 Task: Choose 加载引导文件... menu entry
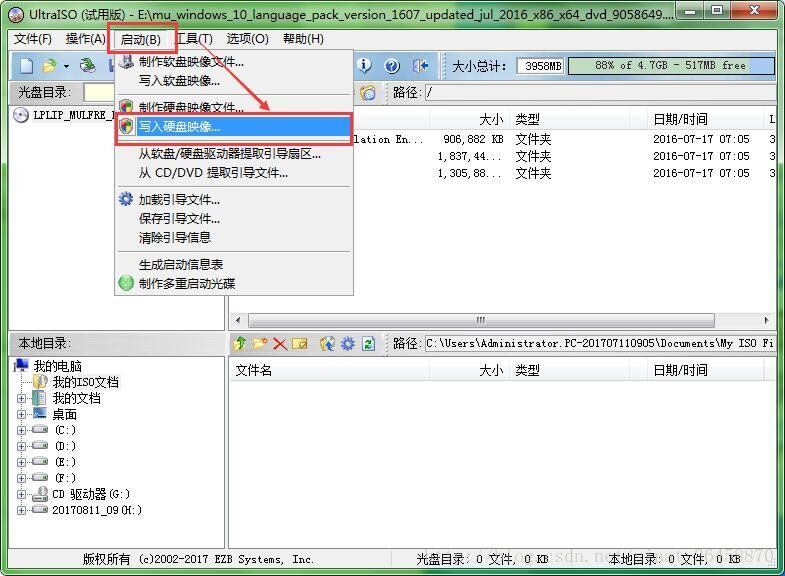[x=234, y=200]
